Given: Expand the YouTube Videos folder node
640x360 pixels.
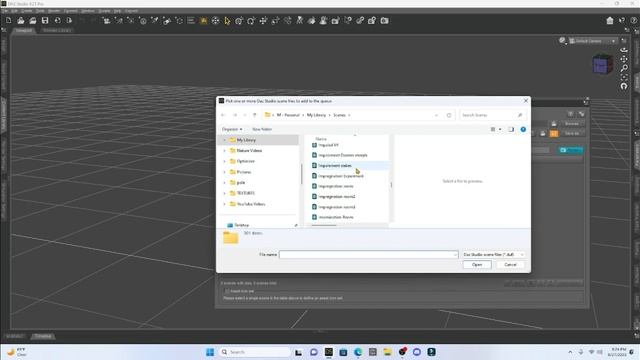Looking at the screenshot, I should pyautogui.click(x=224, y=204).
